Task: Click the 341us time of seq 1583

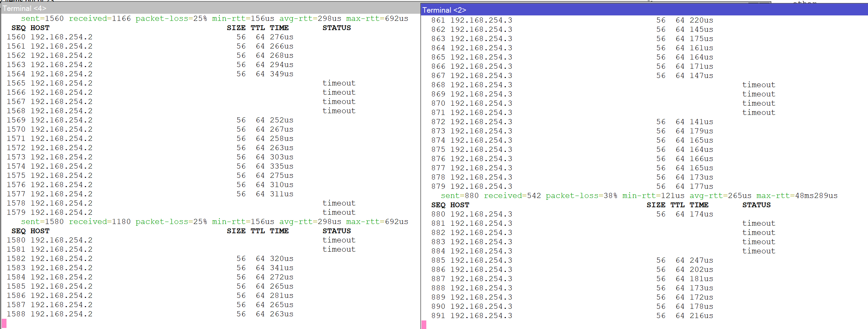Action: point(282,268)
